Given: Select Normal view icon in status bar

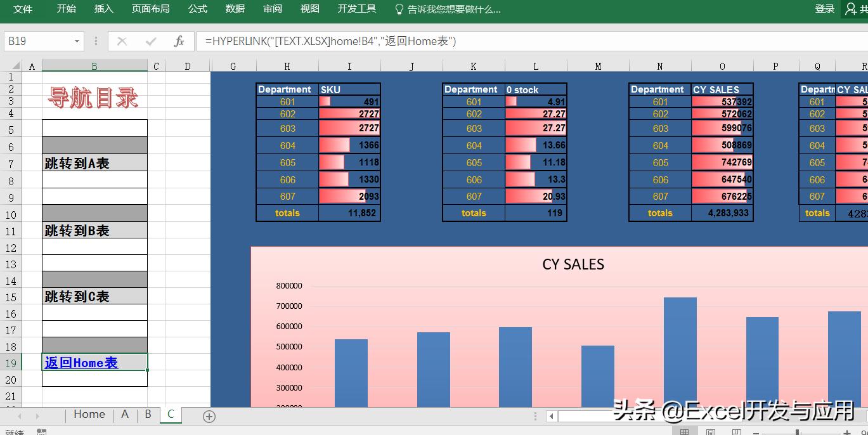Looking at the screenshot, I should (684, 432).
